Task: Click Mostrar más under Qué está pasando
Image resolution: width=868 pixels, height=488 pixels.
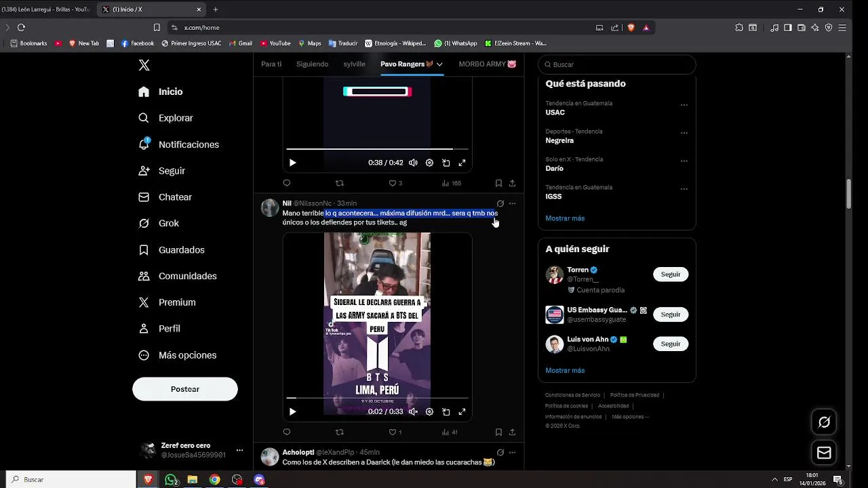Action: 565,218
